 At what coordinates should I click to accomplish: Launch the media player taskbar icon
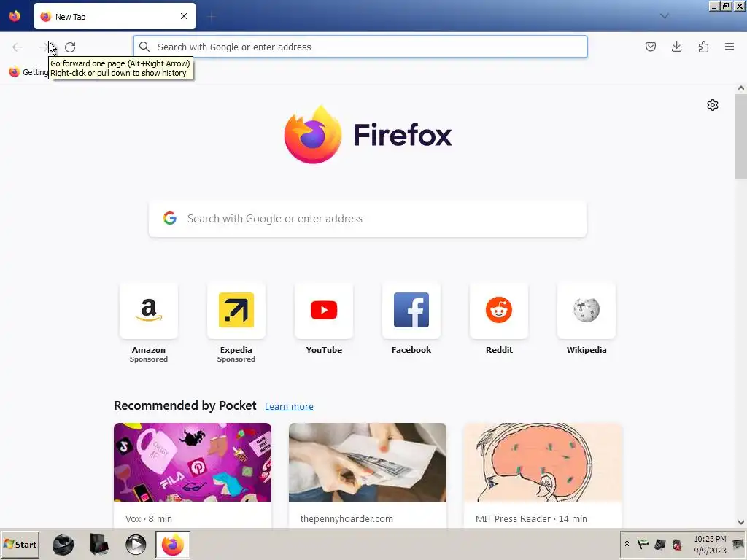pos(136,545)
